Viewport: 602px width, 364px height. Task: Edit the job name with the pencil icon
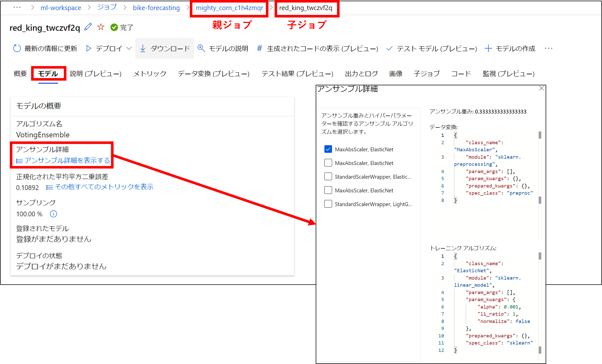88,27
